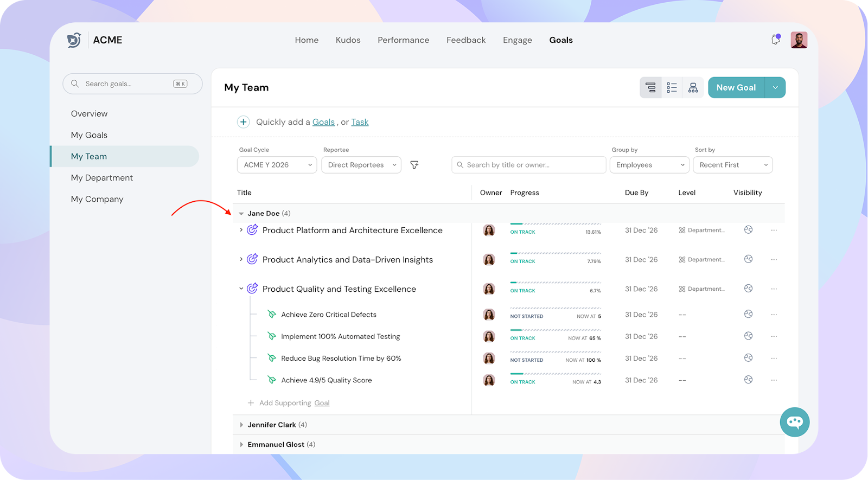Click goal icon for Product Platform and Architecture

pyautogui.click(x=252, y=230)
